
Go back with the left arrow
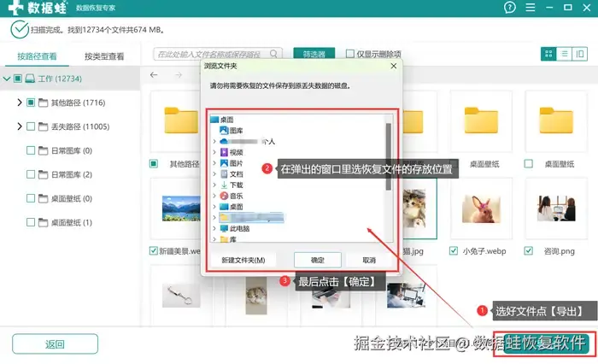coord(154,75)
